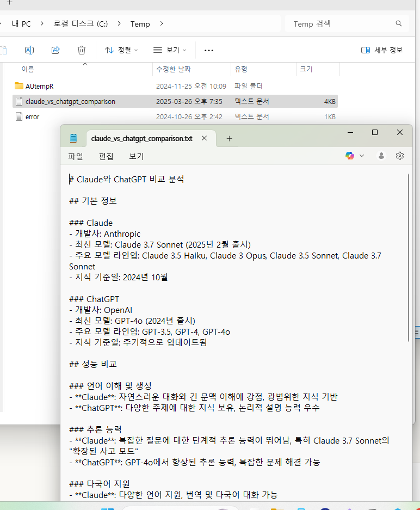Open the 편집 menu in Notepad
The image size is (420, 510).
106,156
